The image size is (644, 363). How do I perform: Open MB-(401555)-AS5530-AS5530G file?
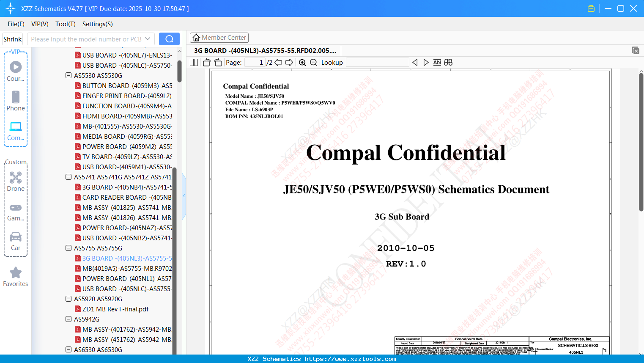click(x=127, y=126)
